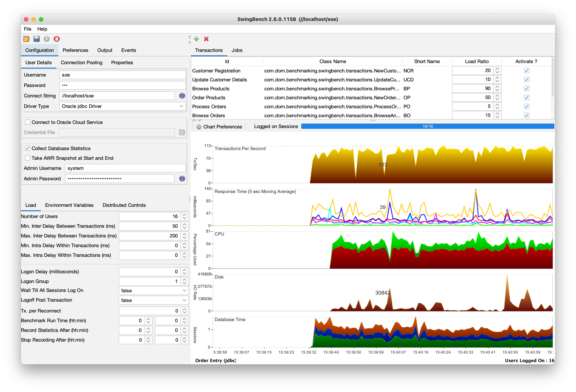Click test icon beside Admin Password field
The image size is (576, 392).
pos(182,178)
